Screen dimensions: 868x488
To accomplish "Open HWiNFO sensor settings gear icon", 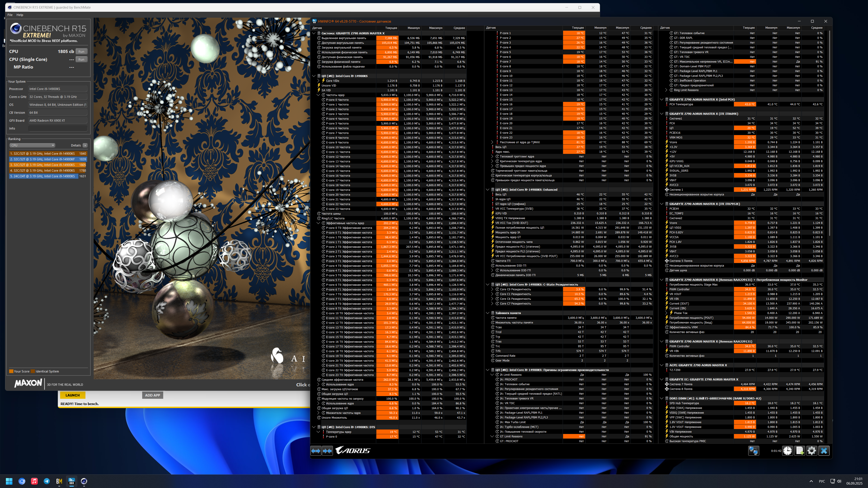I will pyautogui.click(x=812, y=451).
